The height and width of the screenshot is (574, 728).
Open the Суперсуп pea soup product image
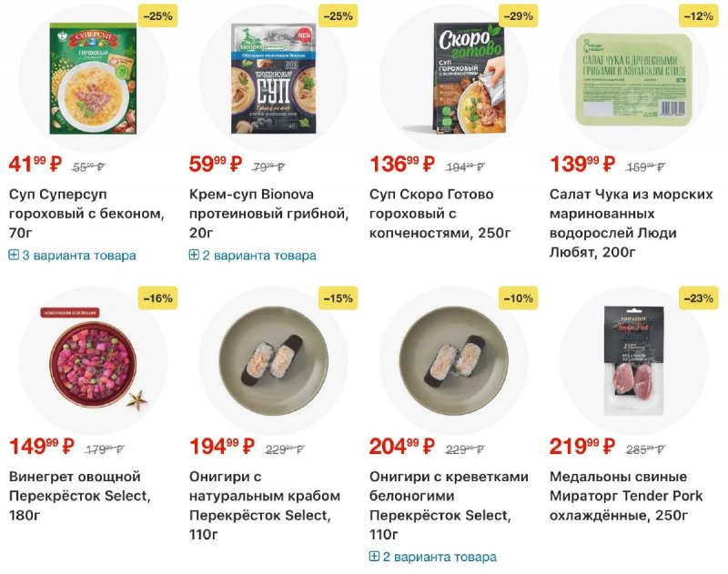coord(93,77)
